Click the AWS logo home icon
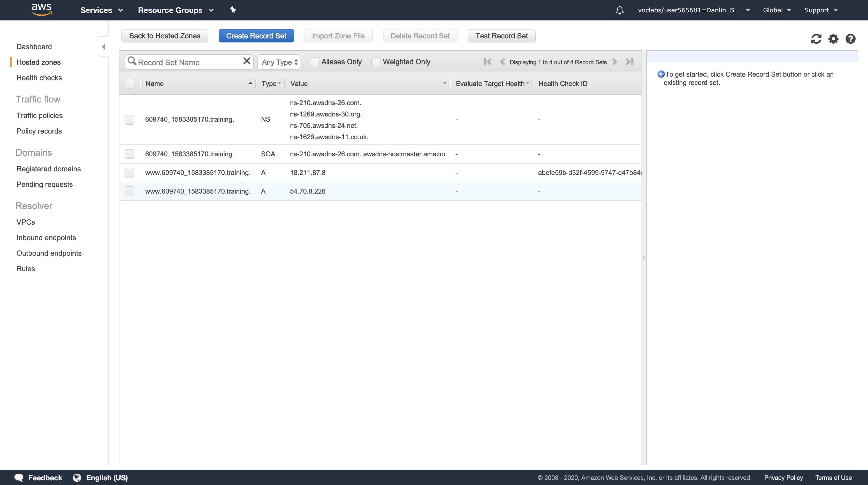 (41, 10)
